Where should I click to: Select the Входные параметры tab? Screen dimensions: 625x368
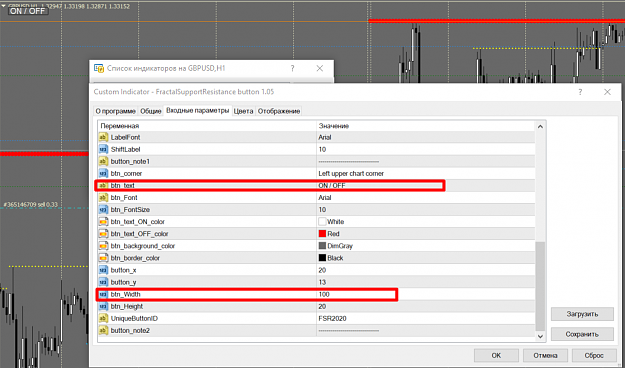click(197, 110)
